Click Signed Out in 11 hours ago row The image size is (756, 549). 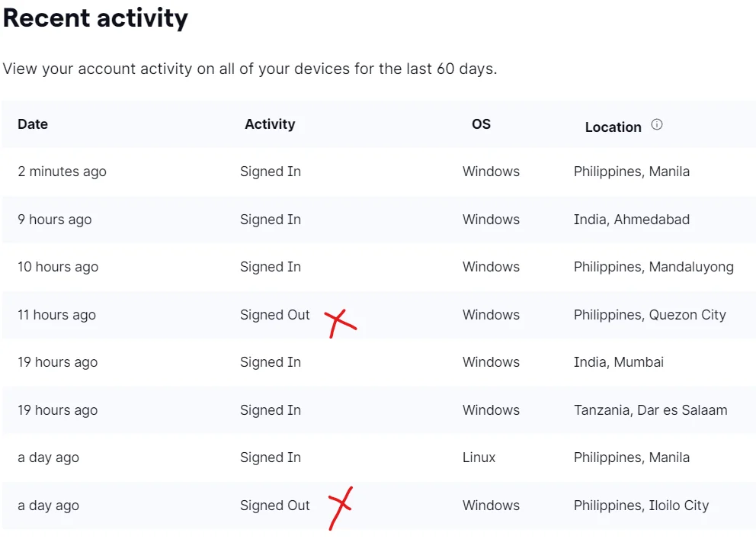coord(275,315)
